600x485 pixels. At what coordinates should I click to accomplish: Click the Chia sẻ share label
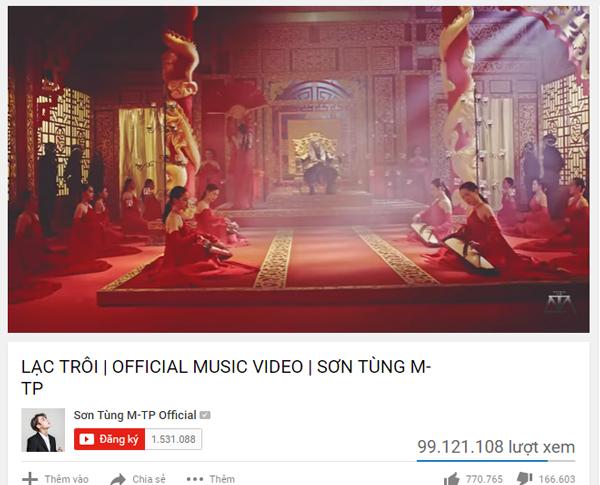pyautogui.click(x=149, y=479)
